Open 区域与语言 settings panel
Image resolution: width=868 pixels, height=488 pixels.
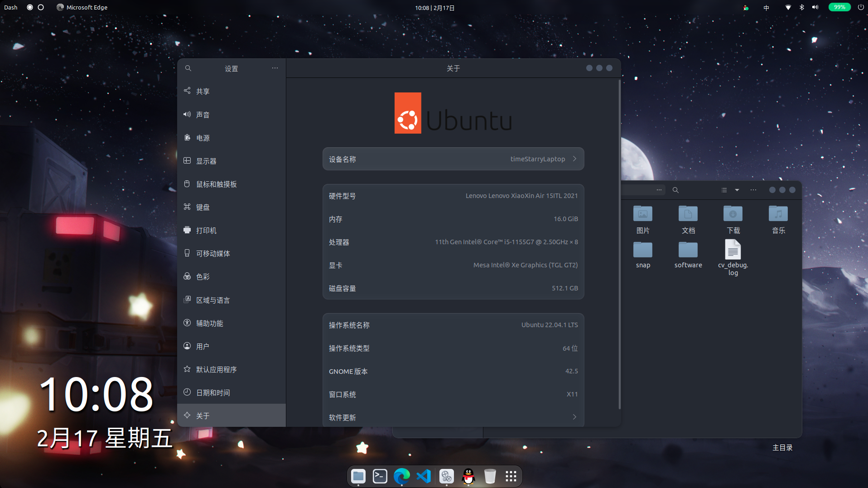(x=231, y=300)
